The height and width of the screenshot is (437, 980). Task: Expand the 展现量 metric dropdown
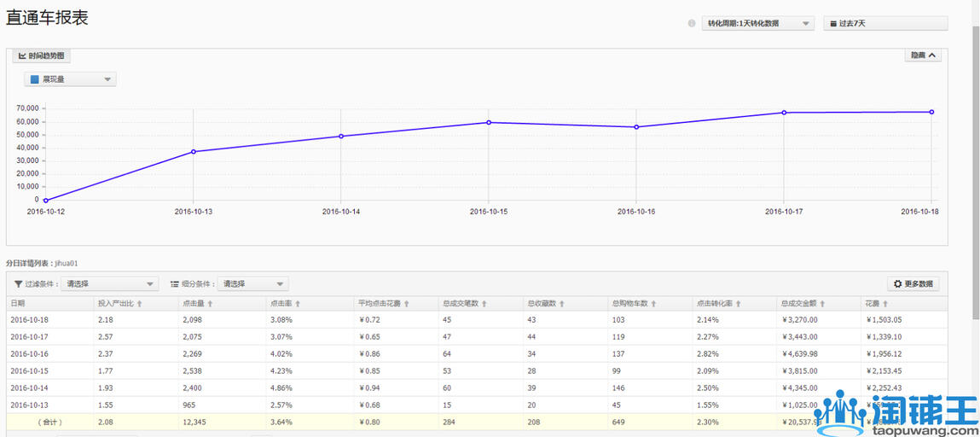point(71,79)
